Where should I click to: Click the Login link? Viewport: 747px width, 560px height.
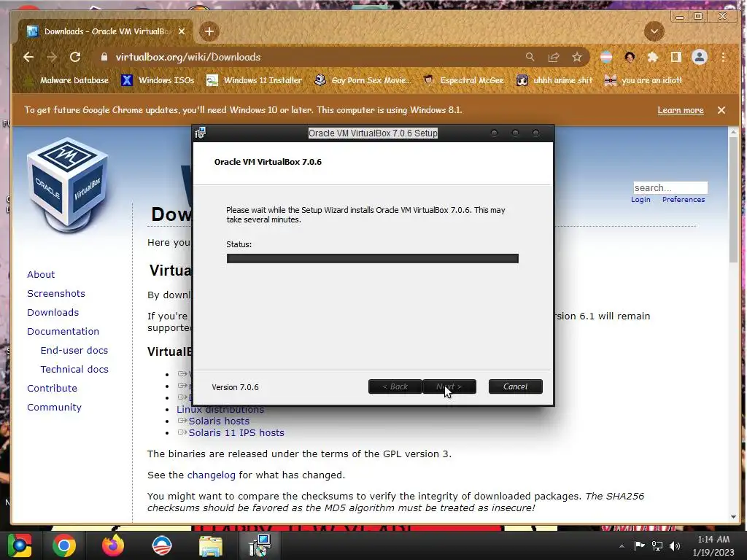(640, 200)
